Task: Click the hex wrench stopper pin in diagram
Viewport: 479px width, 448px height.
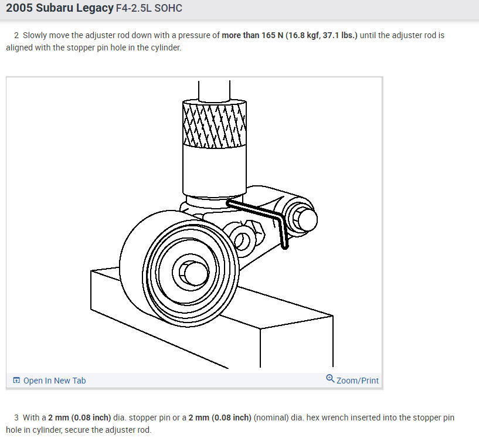Action: coord(263,220)
